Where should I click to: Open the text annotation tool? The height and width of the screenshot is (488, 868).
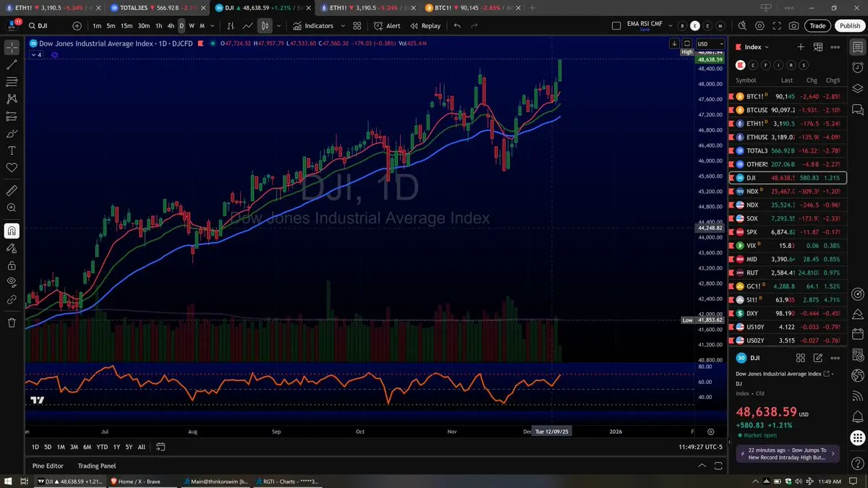(12, 150)
